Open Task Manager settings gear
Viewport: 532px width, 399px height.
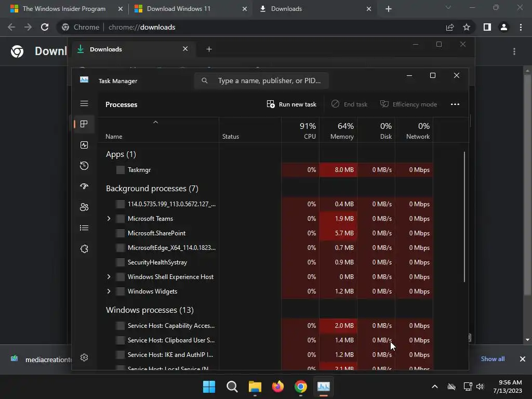pos(84,357)
